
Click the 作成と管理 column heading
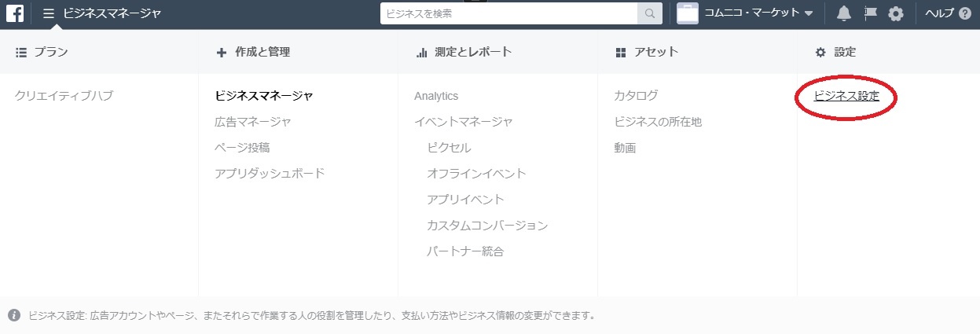coord(253,52)
